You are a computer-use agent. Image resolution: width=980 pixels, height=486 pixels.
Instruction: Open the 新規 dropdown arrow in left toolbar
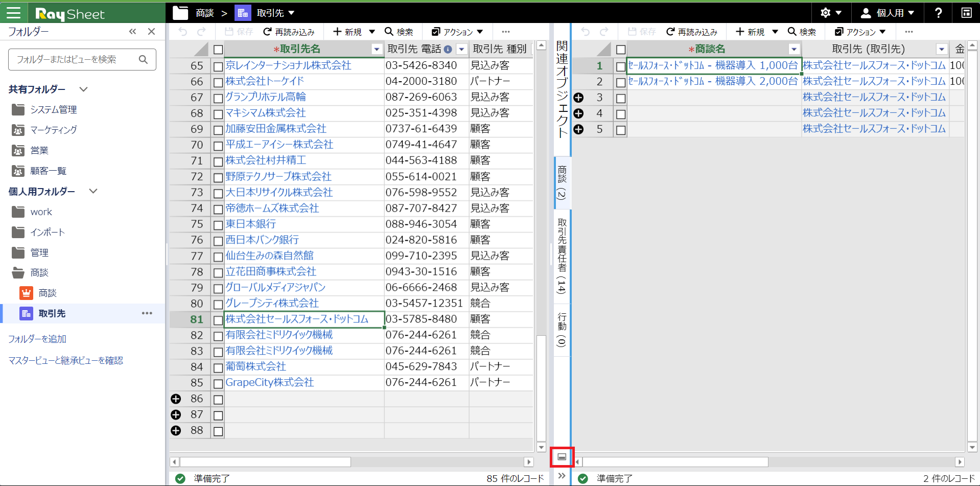(372, 32)
